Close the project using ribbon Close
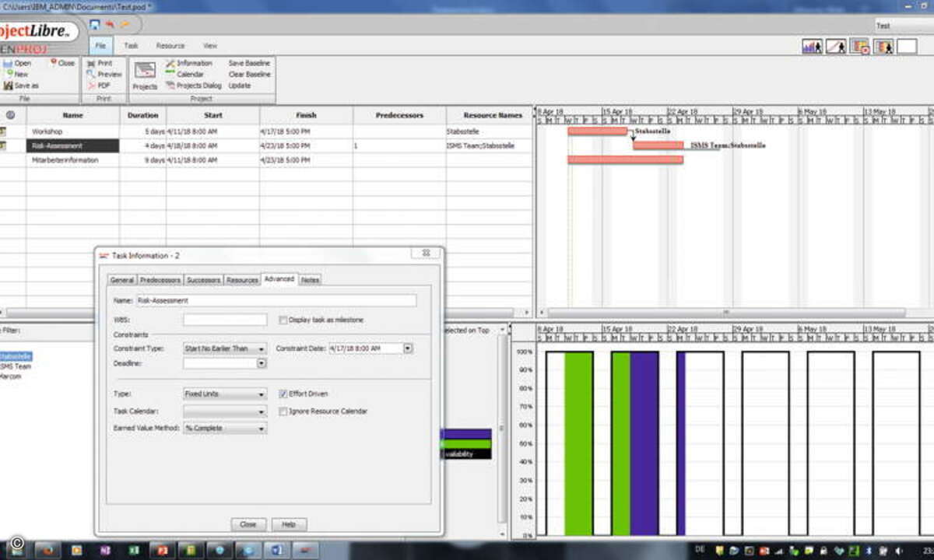 point(63,63)
